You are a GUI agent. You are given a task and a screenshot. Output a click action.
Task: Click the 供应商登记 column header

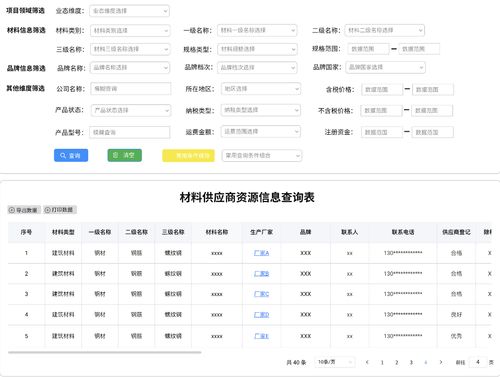(x=456, y=232)
